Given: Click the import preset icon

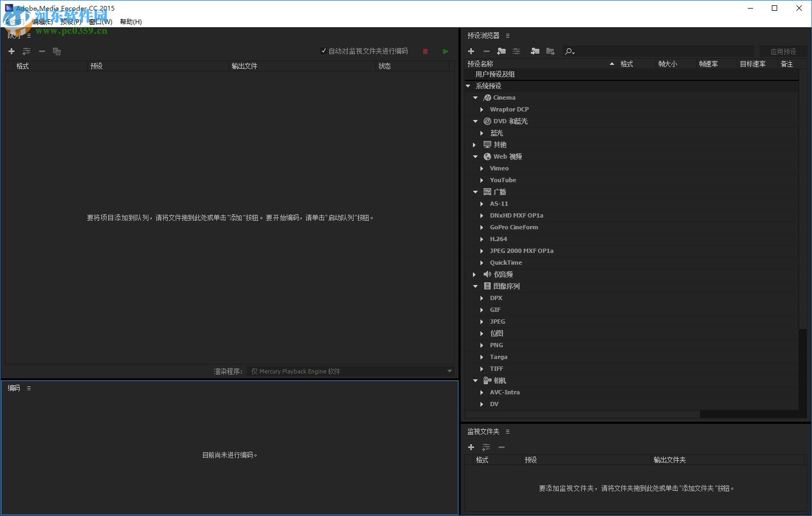Looking at the screenshot, I should pos(535,51).
